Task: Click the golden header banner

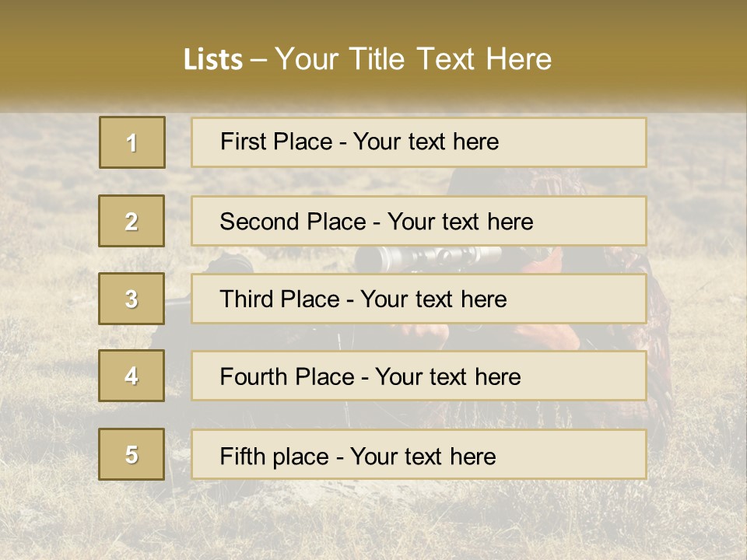Action: [x=373, y=52]
